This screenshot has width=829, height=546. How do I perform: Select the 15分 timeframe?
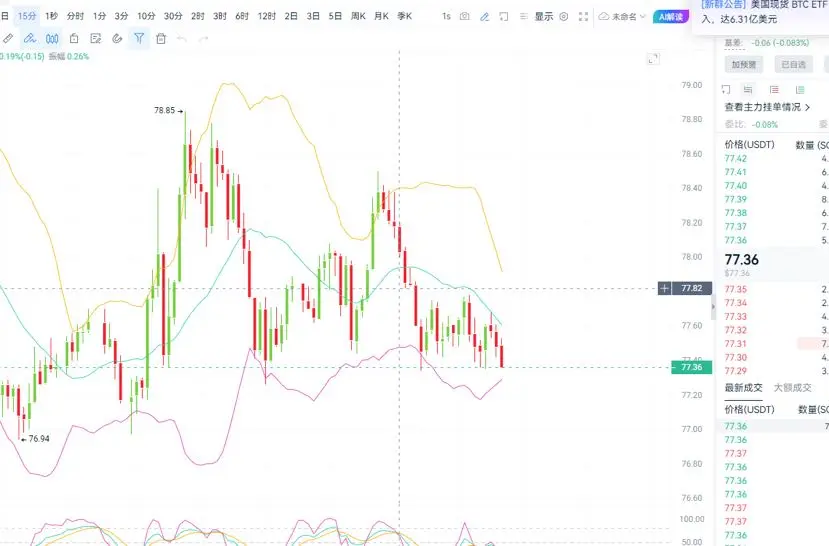coord(27,16)
